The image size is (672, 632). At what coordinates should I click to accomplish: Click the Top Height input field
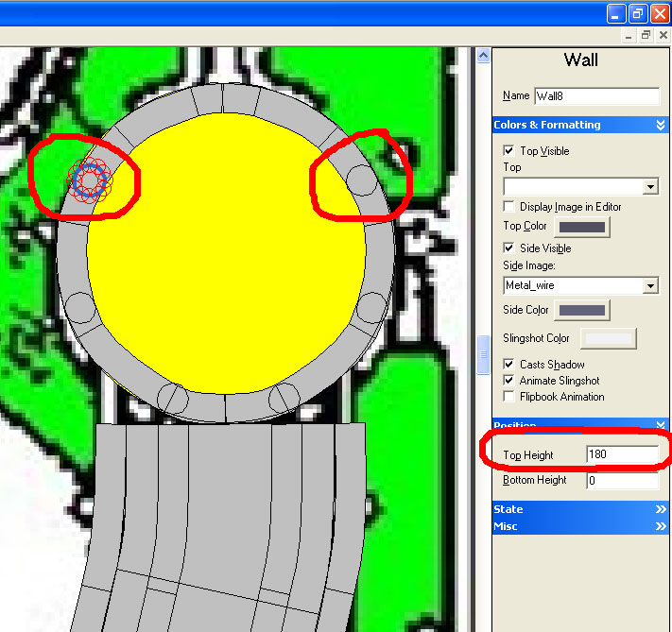(622, 454)
